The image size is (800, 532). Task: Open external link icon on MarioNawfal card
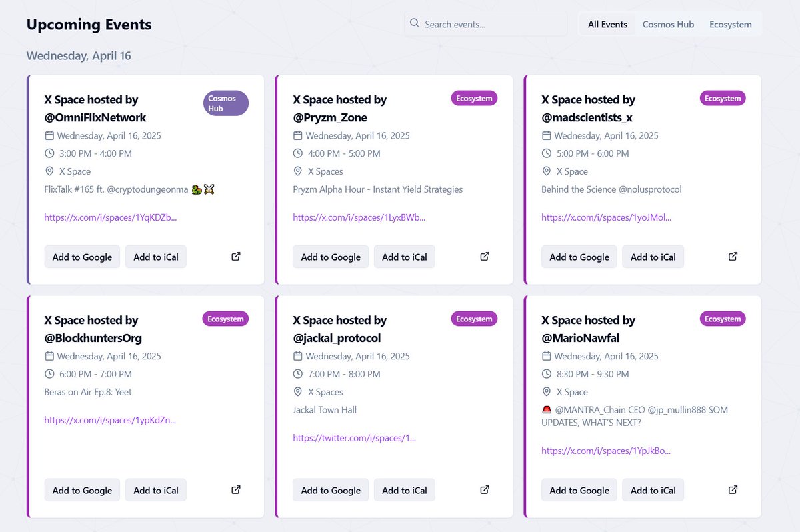click(x=733, y=489)
